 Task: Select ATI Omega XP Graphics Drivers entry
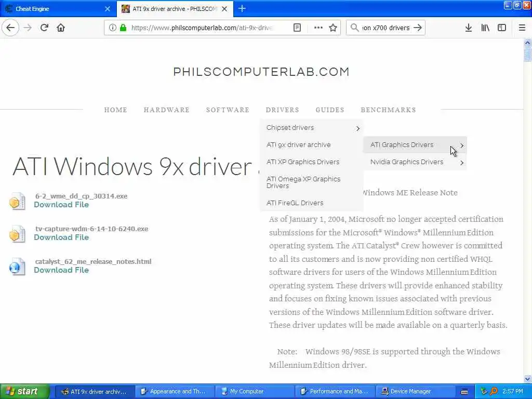click(312, 182)
